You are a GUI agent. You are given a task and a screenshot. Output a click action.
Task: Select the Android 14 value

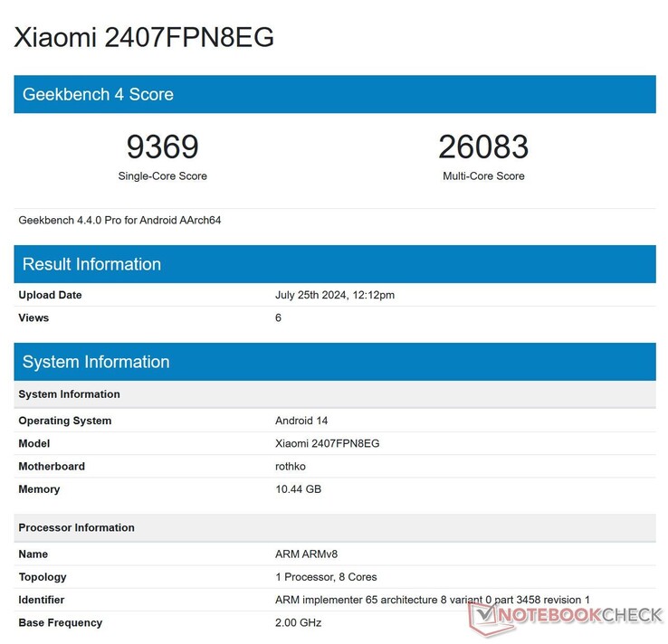[x=301, y=421]
